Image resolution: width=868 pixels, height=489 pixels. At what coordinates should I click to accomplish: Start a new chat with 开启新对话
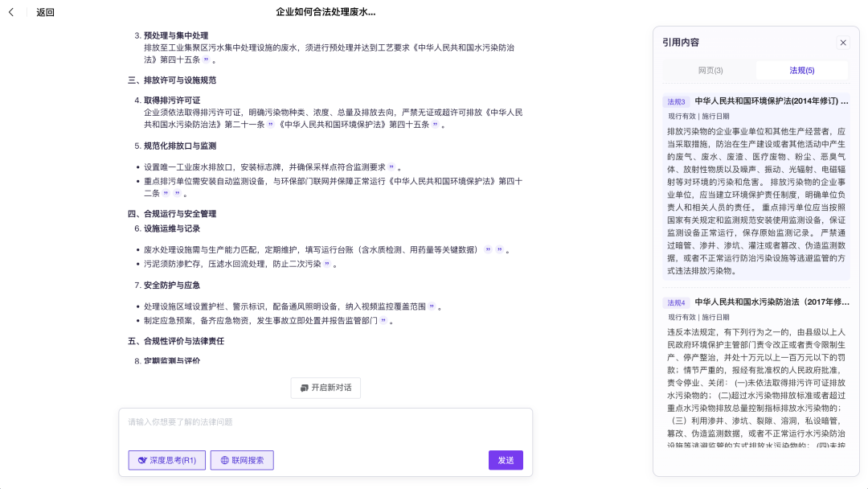click(325, 388)
